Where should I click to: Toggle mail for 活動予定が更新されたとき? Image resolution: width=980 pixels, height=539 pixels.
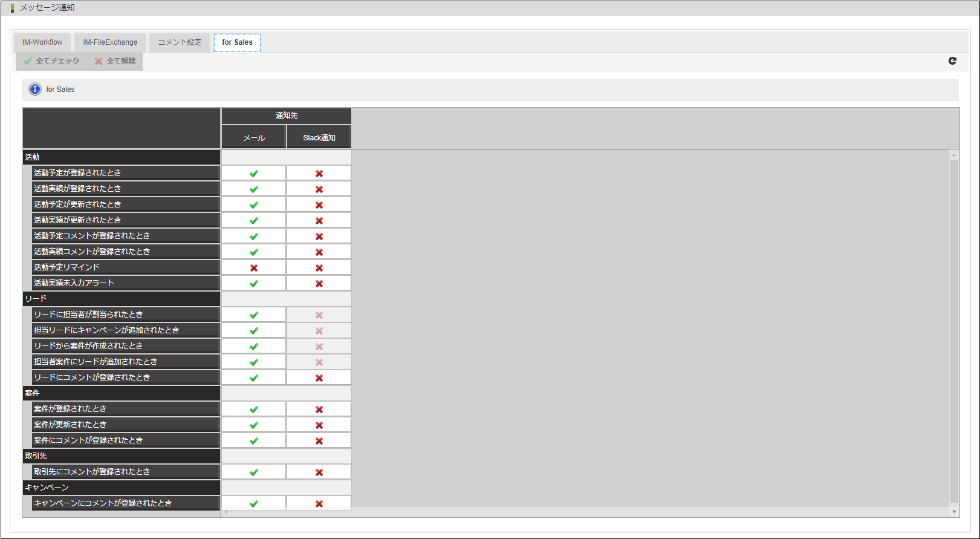coord(254,204)
